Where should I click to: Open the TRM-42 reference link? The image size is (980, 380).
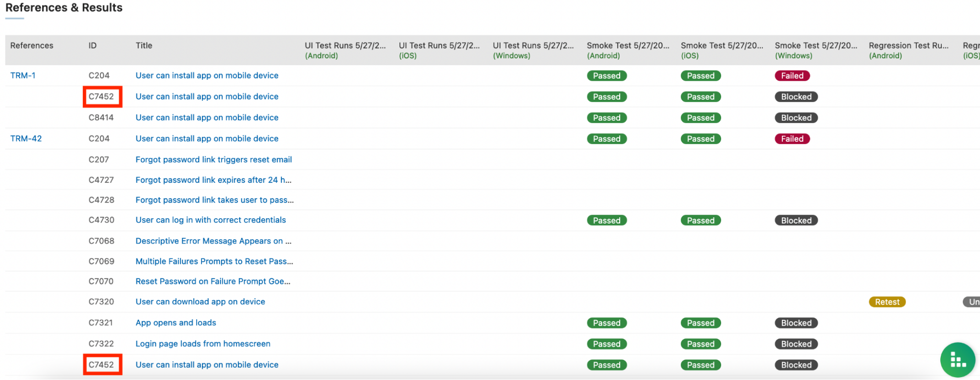26,139
